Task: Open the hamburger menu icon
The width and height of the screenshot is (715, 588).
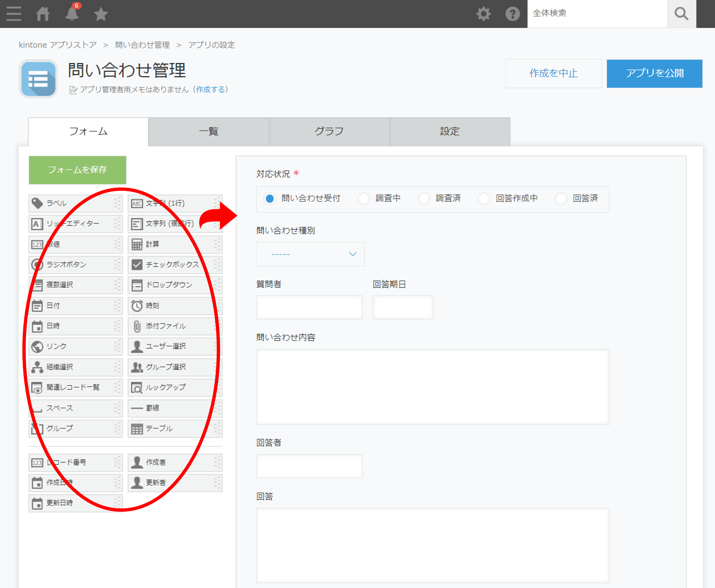Action: [14, 14]
